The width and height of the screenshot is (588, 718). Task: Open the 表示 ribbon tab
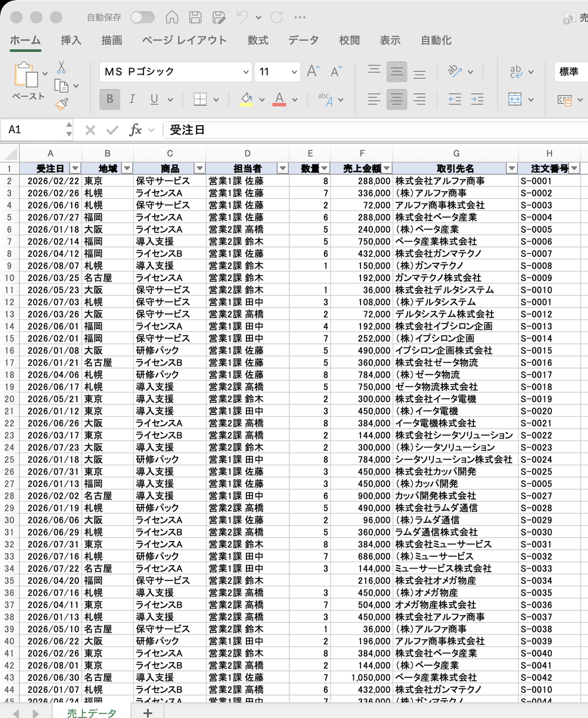[390, 41]
